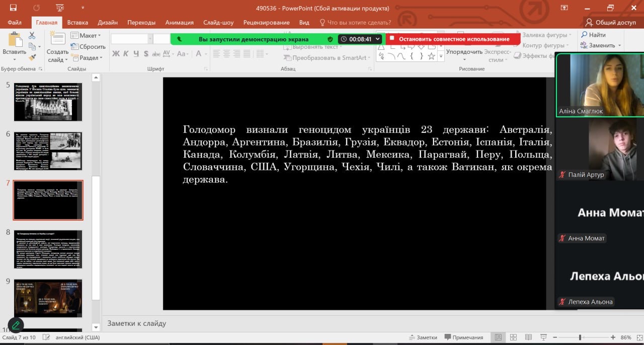Select the Format Painter brush icon
This screenshot has height=345, width=644.
tap(32, 57)
